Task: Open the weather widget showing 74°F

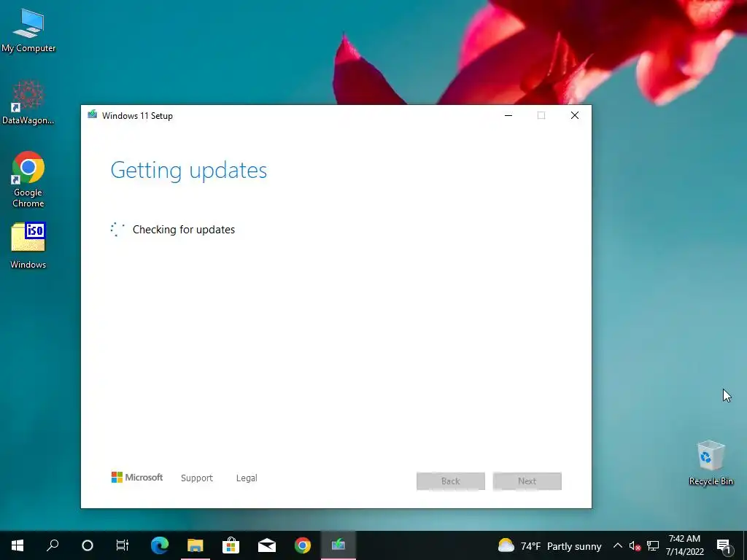Action: (550, 545)
